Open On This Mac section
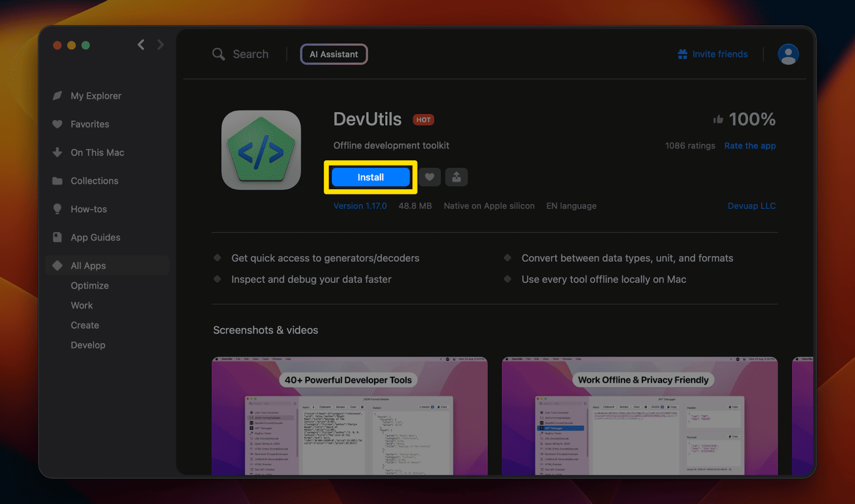The height and width of the screenshot is (504, 855). 97,152
